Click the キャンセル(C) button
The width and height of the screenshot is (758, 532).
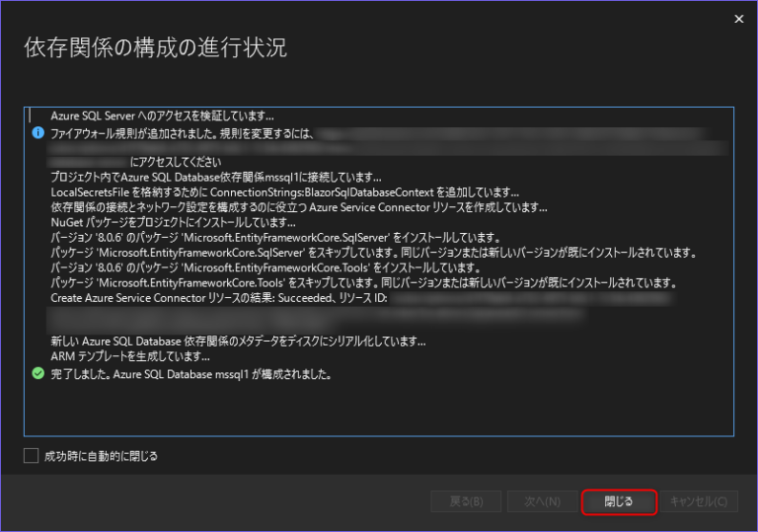tap(698, 501)
